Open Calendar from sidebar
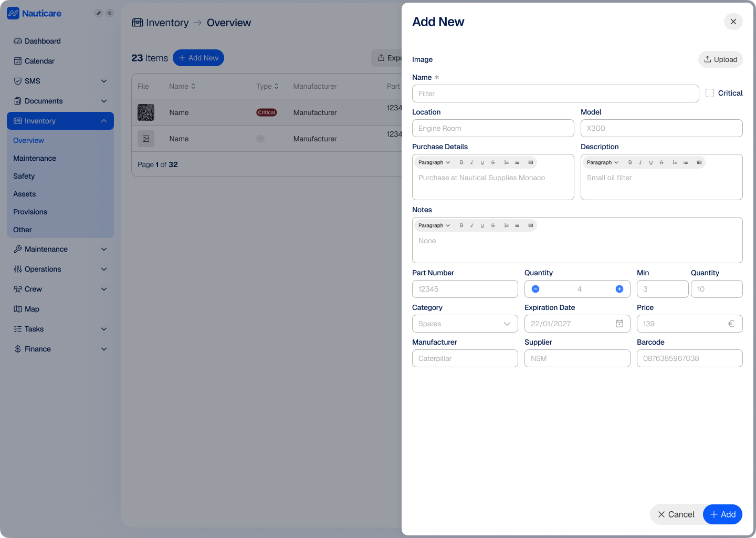The height and width of the screenshot is (538, 756). (60, 61)
